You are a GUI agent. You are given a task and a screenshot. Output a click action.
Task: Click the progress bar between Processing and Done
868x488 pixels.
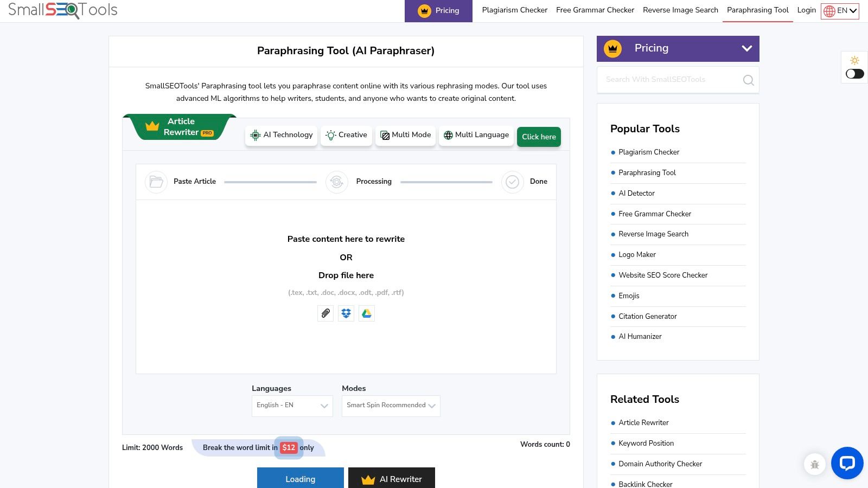(446, 182)
